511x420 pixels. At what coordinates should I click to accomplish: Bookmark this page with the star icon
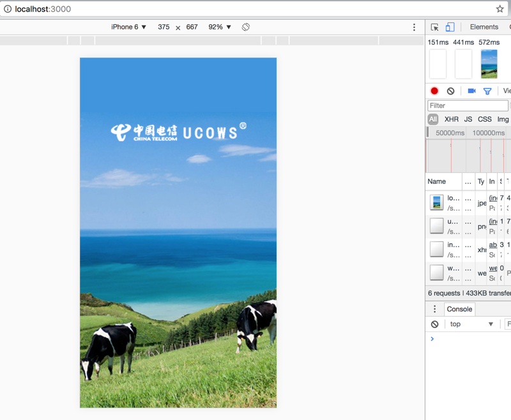pos(500,9)
